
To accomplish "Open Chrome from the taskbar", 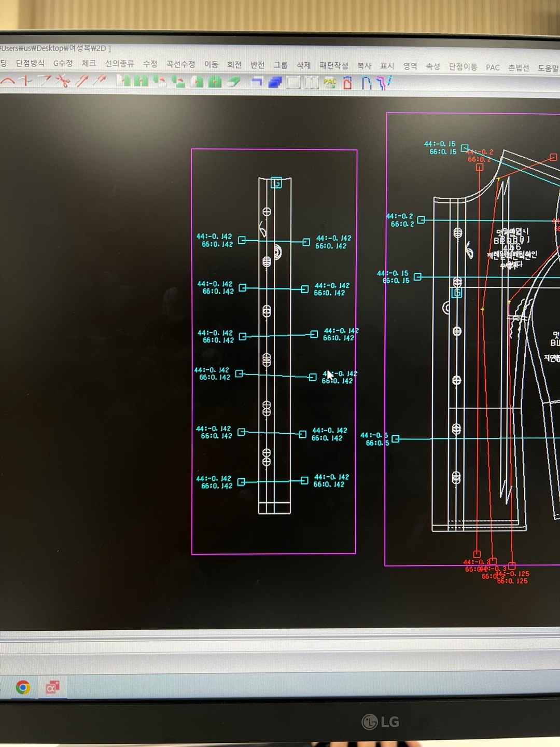I will tap(23, 687).
